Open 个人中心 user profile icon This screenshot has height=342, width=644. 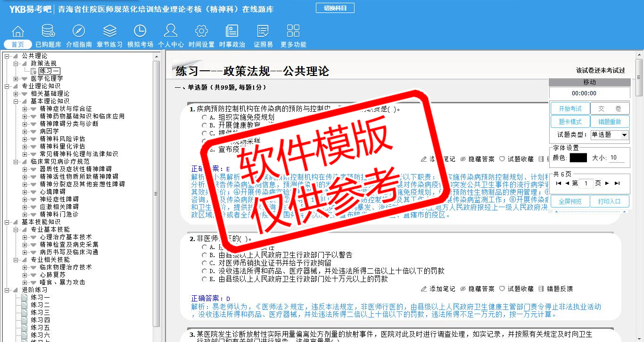(x=171, y=32)
